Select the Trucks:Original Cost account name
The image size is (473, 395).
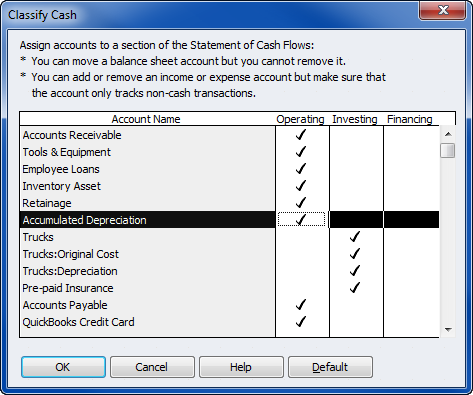pyautogui.click(x=71, y=254)
